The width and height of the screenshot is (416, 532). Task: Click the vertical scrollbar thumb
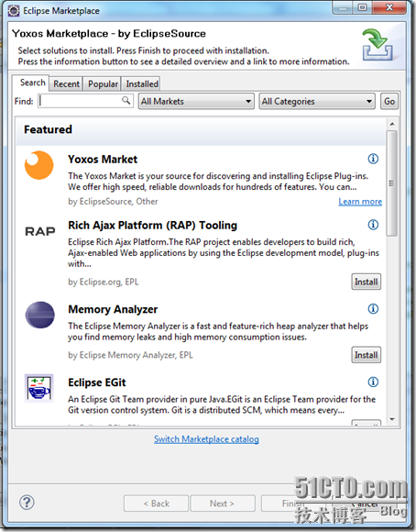392,183
